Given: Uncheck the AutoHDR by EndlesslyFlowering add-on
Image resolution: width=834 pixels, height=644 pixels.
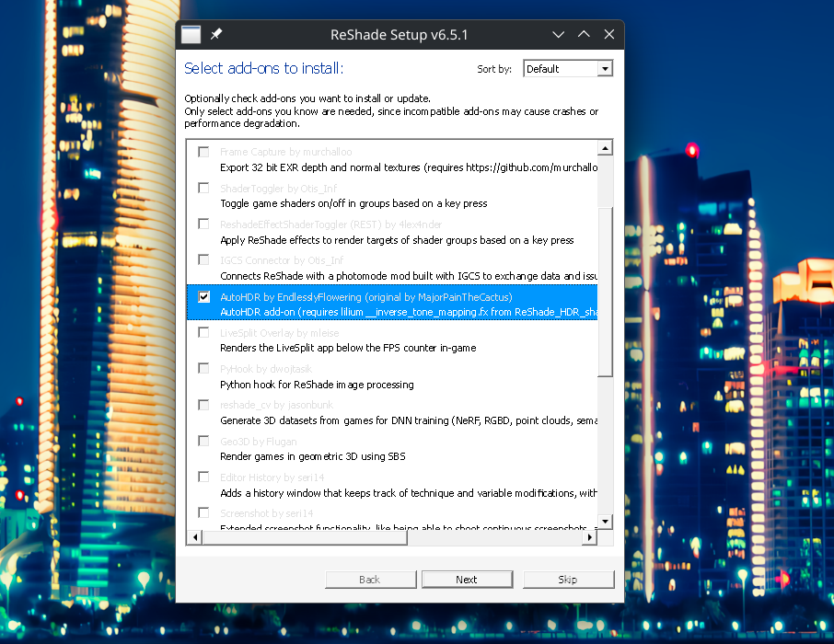Looking at the screenshot, I should (x=203, y=297).
